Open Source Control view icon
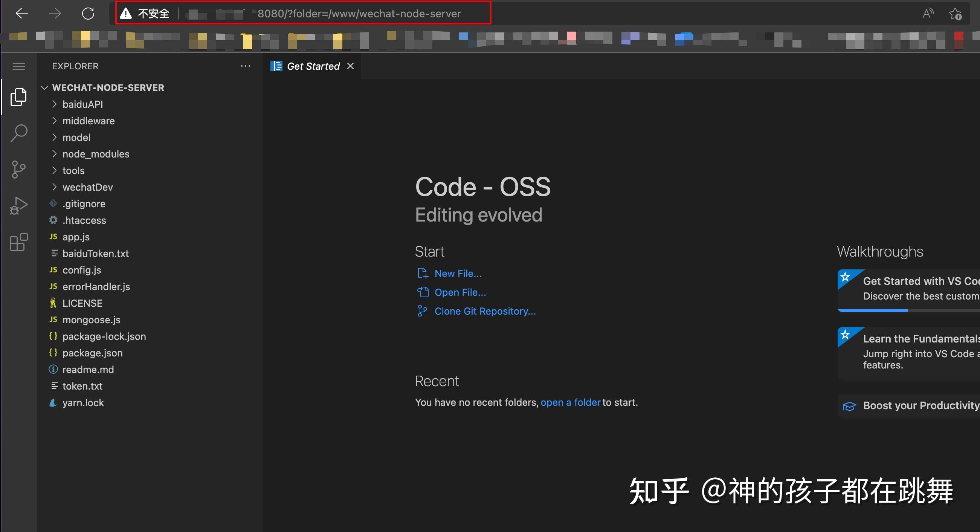The height and width of the screenshot is (532, 980). tap(18, 169)
